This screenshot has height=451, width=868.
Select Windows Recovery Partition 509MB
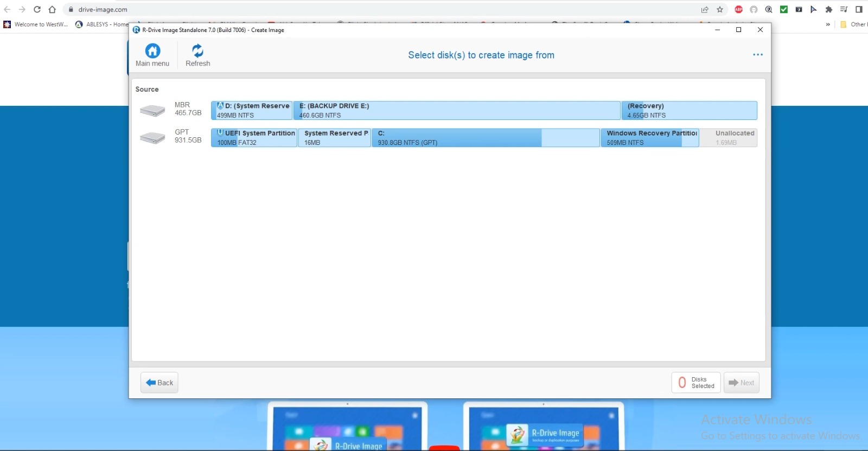coord(650,137)
